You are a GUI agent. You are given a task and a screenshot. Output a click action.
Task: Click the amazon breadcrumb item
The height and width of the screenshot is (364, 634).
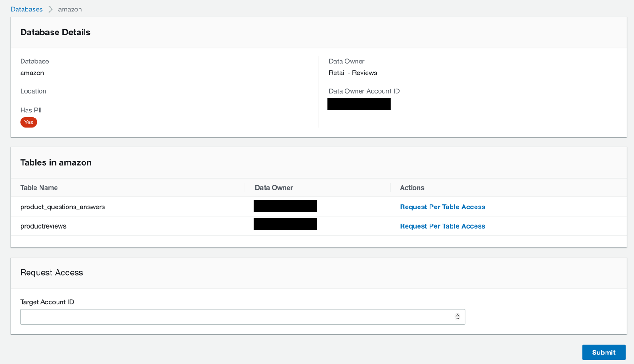pos(70,9)
